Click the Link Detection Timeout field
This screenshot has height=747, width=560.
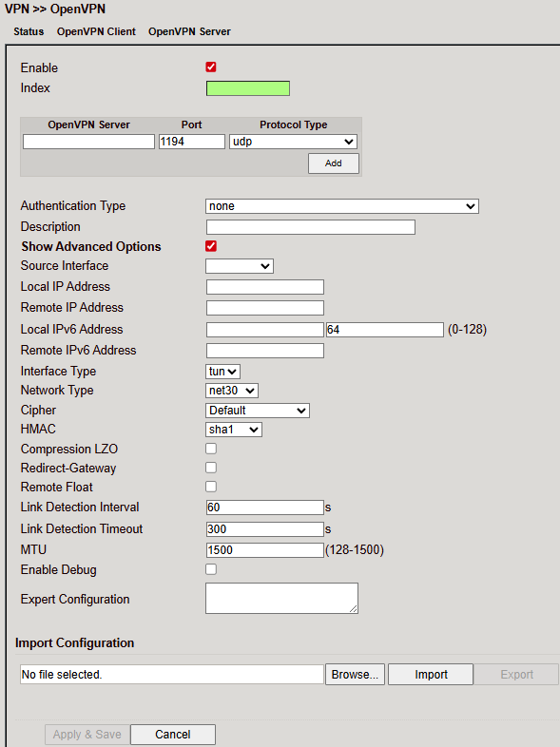265,529
